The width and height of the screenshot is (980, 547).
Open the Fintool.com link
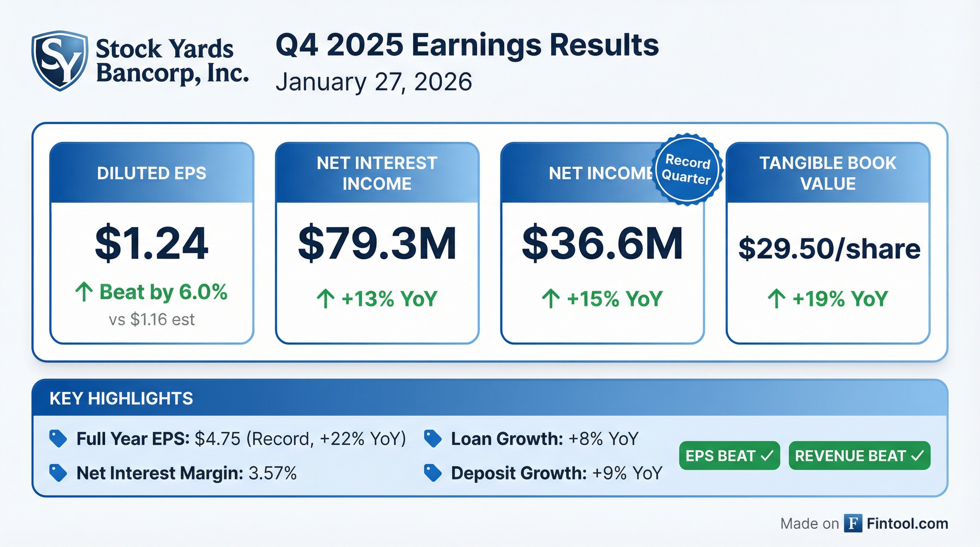[x=907, y=523]
